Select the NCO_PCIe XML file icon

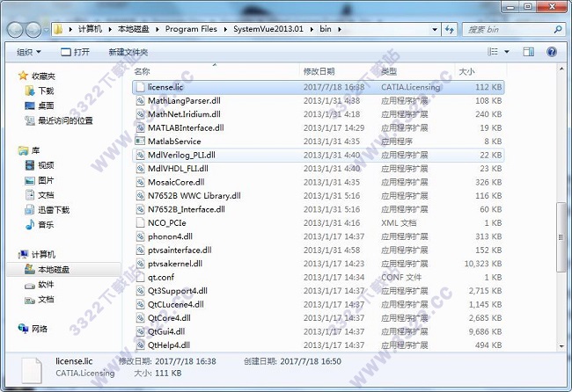click(x=141, y=222)
